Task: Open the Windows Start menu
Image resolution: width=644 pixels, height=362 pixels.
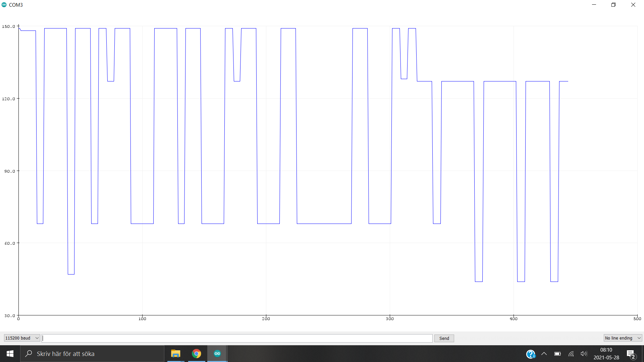Action: pos(10,354)
